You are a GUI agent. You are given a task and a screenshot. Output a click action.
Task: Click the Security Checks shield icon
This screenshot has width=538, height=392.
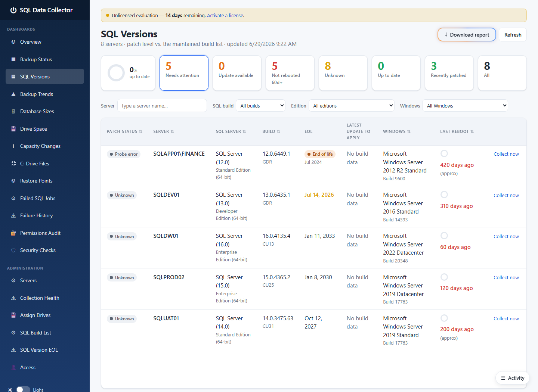[13, 250]
